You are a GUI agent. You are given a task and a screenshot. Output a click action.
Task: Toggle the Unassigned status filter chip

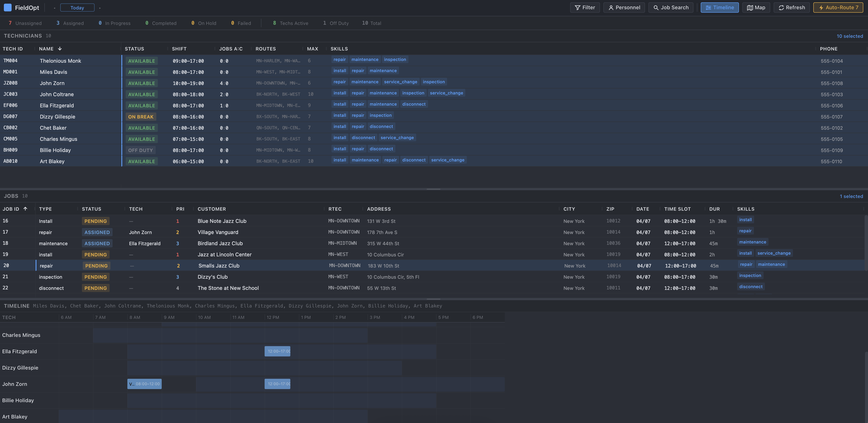tap(25, 23)
